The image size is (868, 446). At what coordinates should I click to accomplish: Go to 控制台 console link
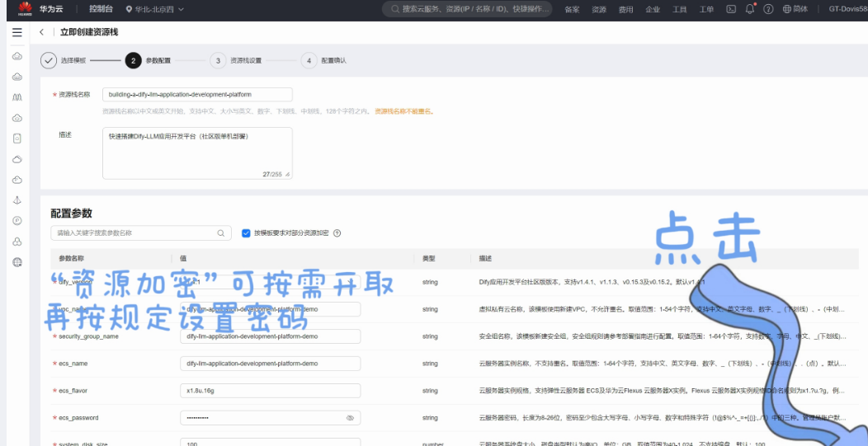coord(101,9)
